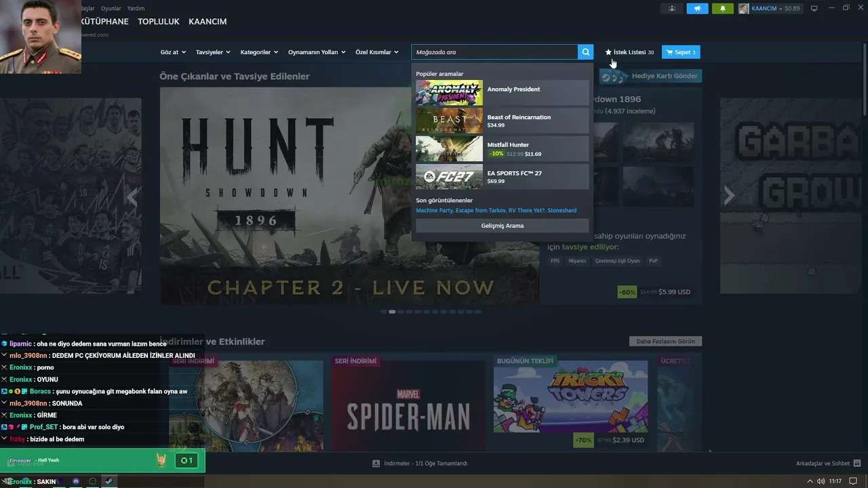868x488 pixels.
Task: Open the Göz at dropdown
Action: tap(173, 52)
